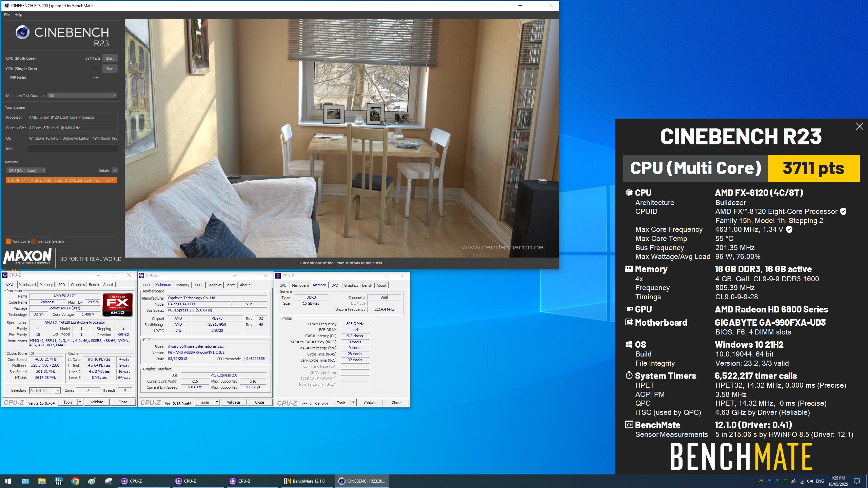Image resolution: width=868 pixels, height=488 pixels.
Task: Click the rendered room scene image
Action: pos(341,138)
